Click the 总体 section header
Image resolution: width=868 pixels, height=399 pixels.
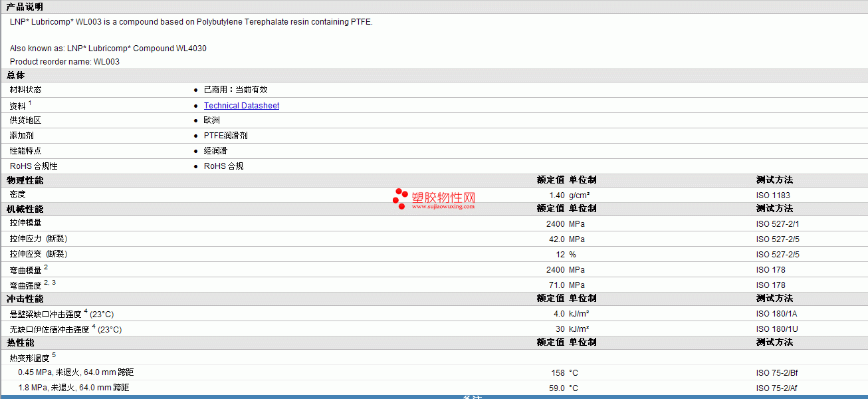coord(16,75)
